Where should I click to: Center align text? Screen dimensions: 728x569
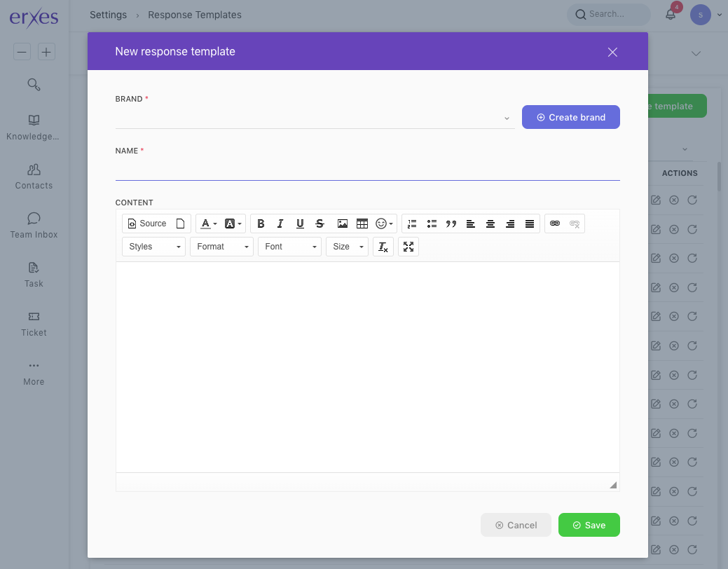[490, 224]
